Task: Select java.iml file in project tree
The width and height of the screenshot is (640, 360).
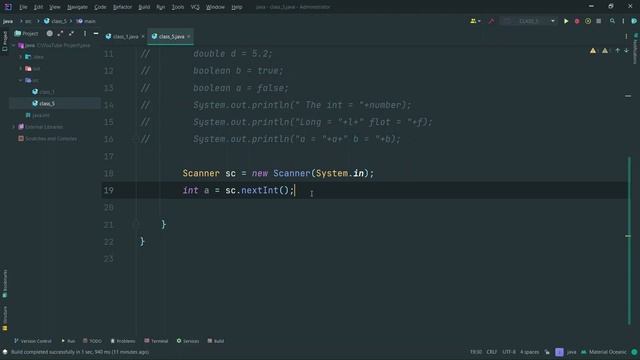Action: click(x=38, y=116)
